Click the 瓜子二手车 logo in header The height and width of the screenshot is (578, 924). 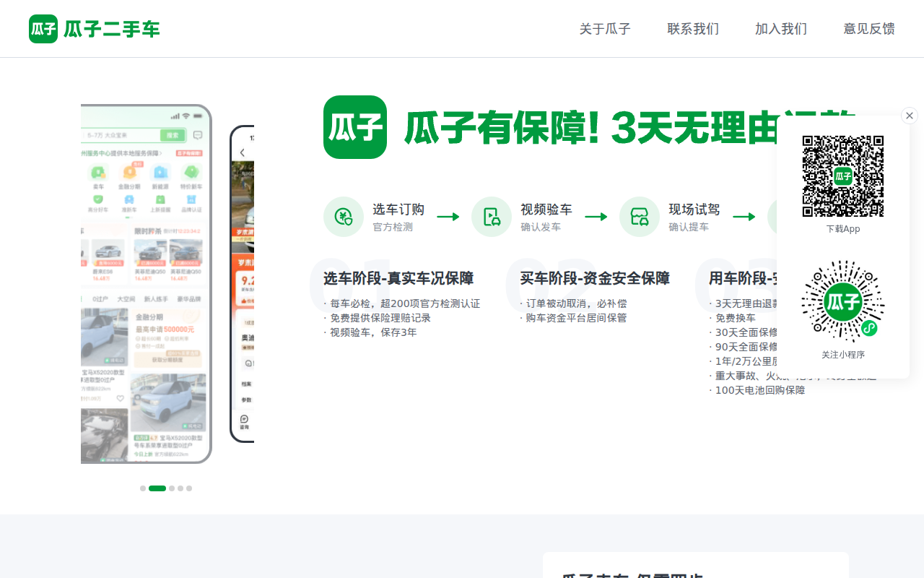pos(94,29)
